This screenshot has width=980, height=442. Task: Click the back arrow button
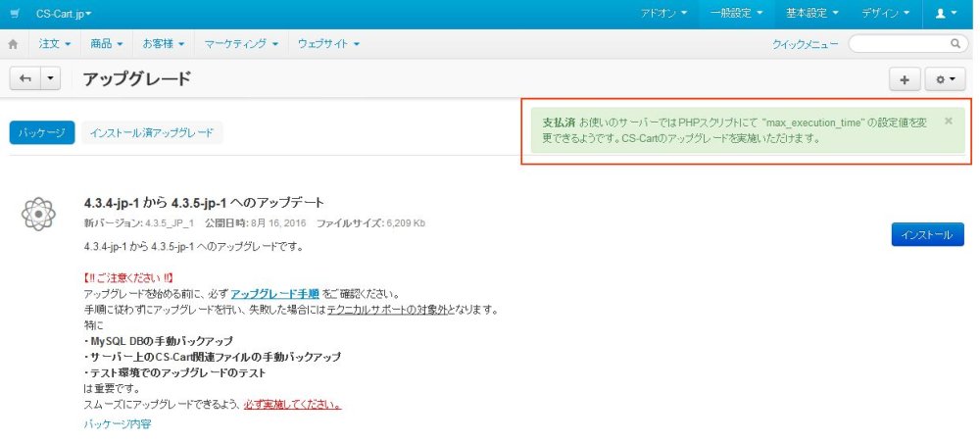point(25,78)
